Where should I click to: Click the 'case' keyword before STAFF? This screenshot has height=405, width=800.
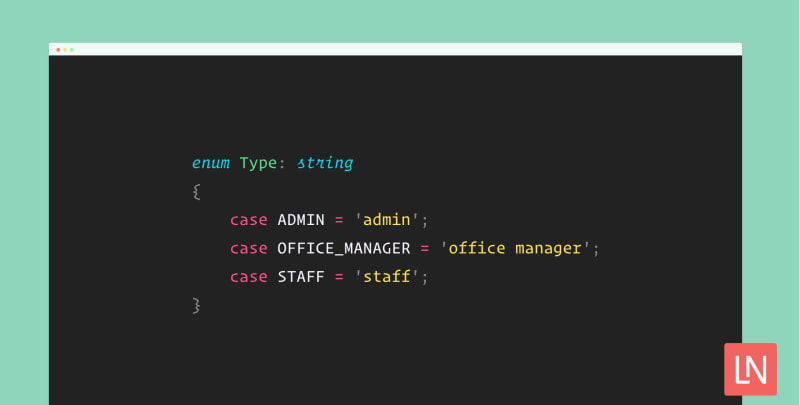249,276
